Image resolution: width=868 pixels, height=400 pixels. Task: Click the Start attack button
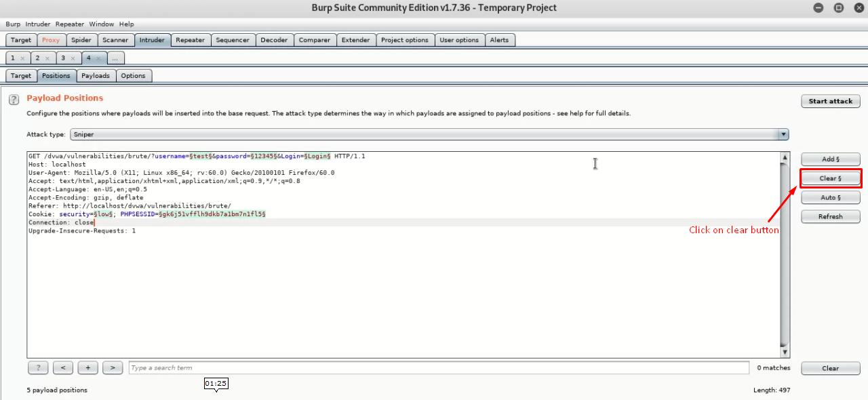(830, 100)
